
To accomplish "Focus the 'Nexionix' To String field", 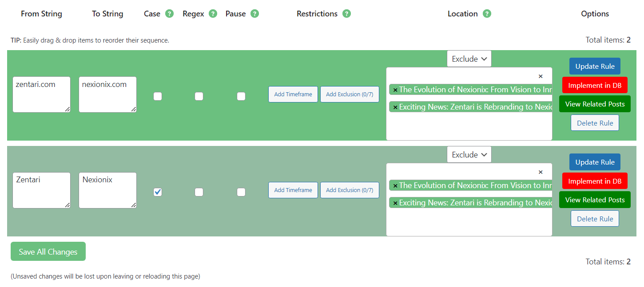I will (107, 190).
